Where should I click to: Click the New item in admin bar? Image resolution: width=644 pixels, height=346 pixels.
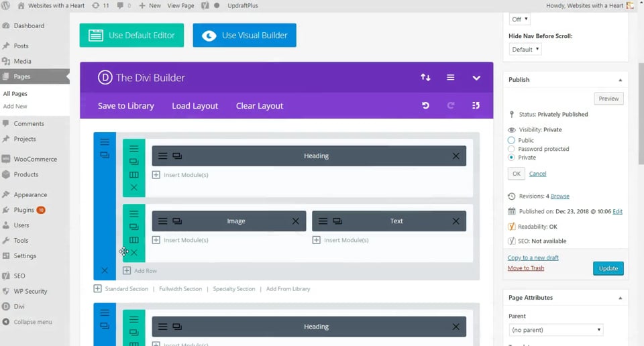(x=150, y=6)
